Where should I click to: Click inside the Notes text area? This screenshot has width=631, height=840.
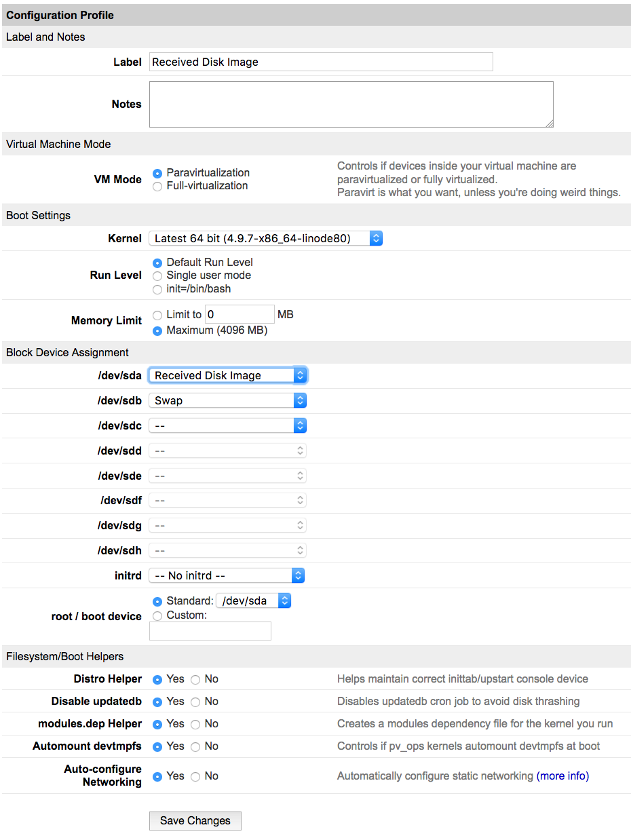click(x=351, y=104)
